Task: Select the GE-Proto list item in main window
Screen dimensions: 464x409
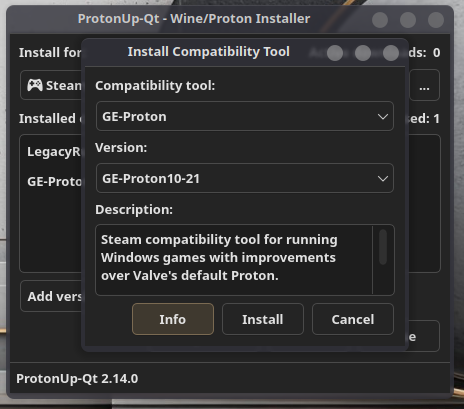Action: 54,182
